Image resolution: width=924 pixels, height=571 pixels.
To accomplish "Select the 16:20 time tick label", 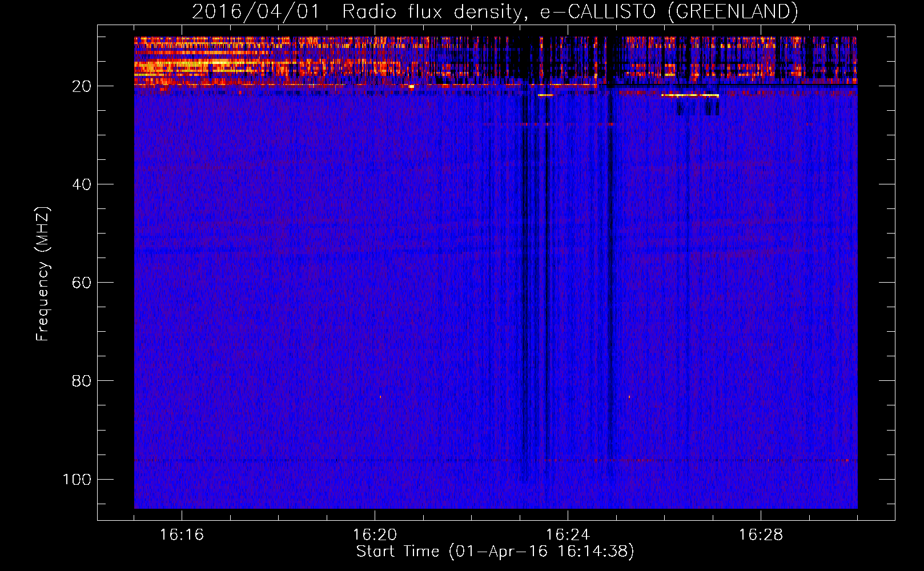I will click(x=375, y=535).
